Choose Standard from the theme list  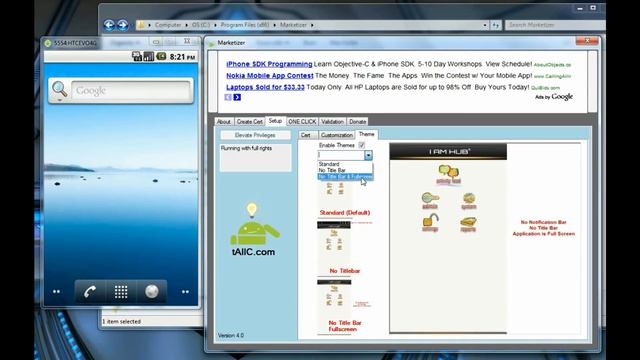345,164
